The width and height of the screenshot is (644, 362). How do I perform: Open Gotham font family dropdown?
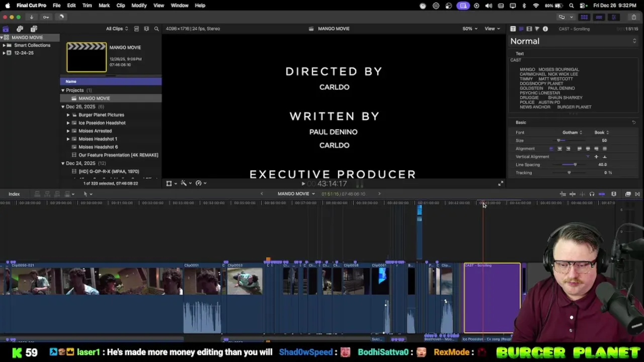pyautogui.click(x=572, y=133)
